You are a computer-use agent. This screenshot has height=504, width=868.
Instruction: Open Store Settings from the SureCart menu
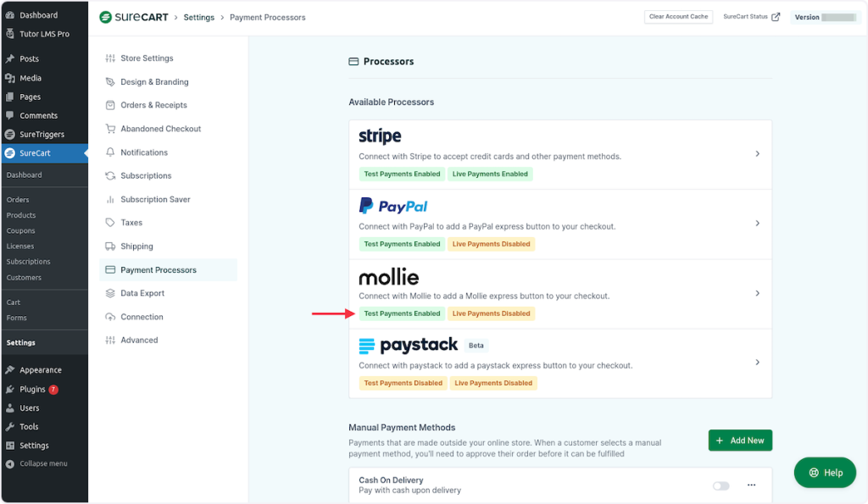tap(148, 58)
